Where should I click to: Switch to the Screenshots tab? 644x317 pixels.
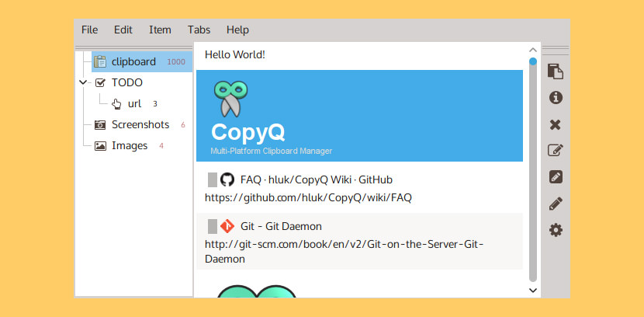(140, 124)
